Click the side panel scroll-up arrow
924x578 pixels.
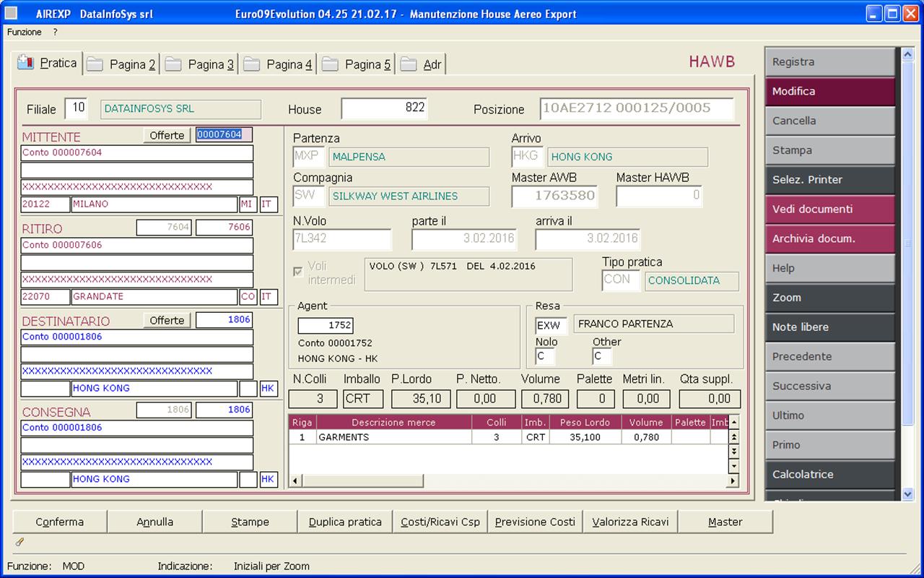[908, 53]
